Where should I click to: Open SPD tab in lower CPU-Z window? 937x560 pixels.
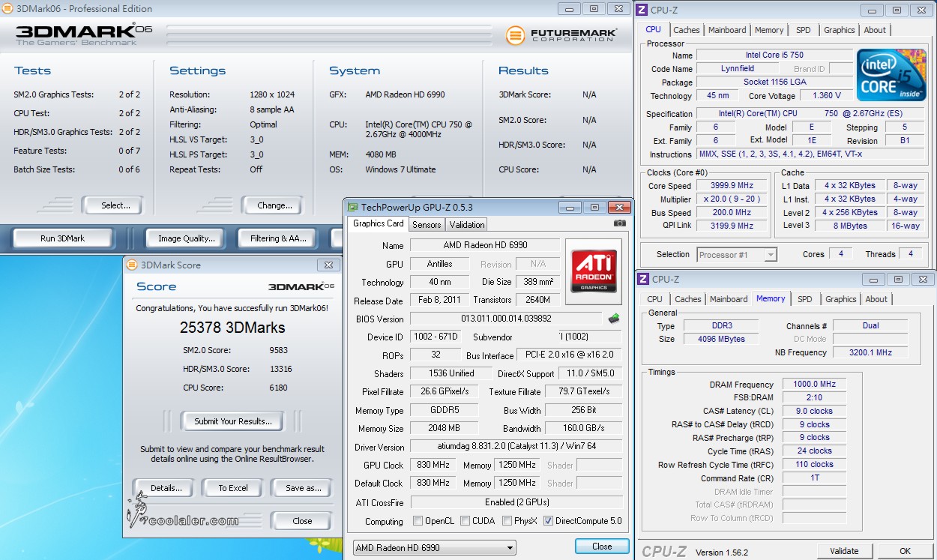click(805, 299)
